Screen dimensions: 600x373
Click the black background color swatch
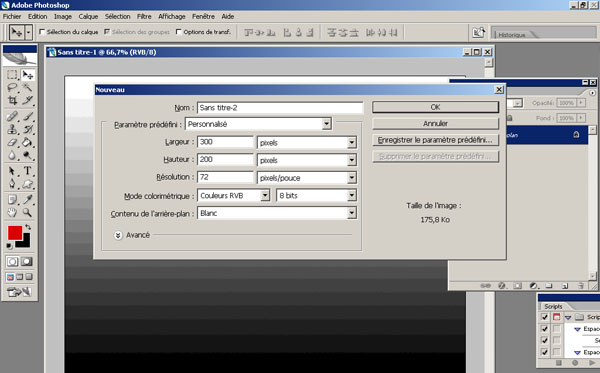pyautogui.click(x=26, y=243)
